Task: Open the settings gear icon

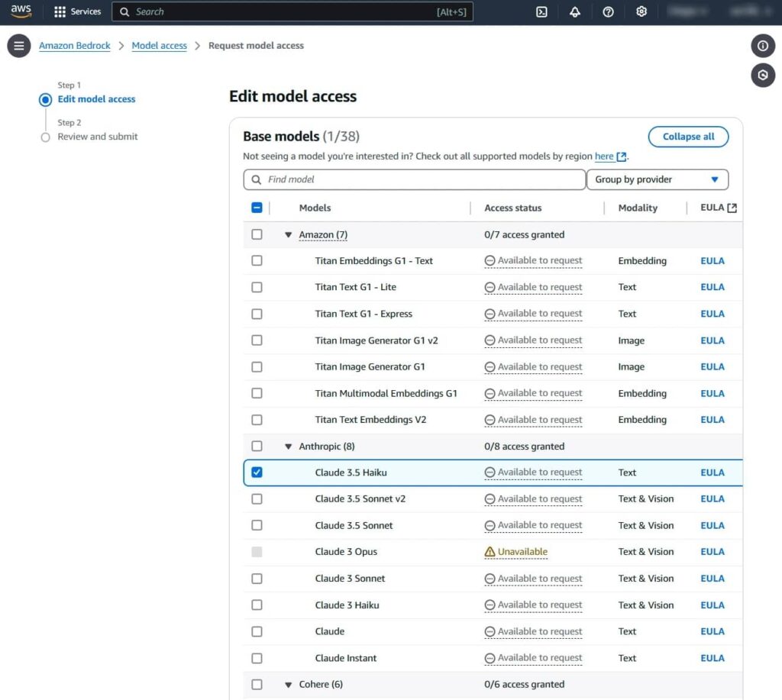Action: point(641,11)
